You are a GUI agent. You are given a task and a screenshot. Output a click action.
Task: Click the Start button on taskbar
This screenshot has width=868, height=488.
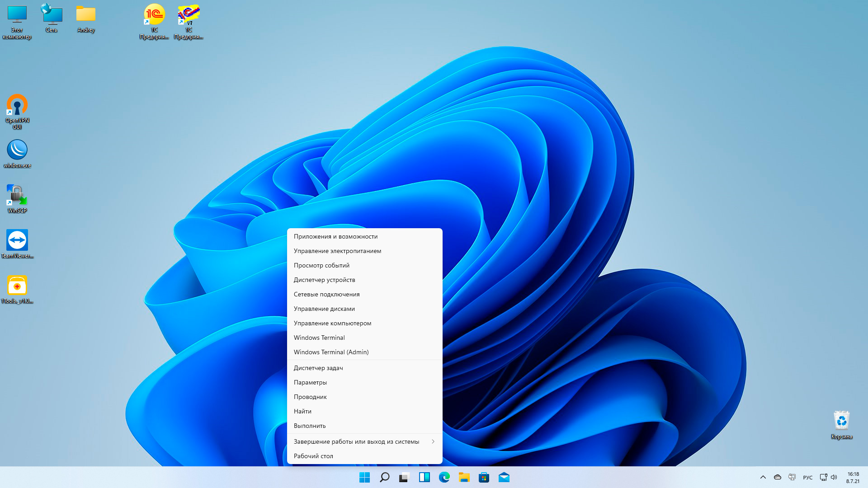(x=364, y=477)
